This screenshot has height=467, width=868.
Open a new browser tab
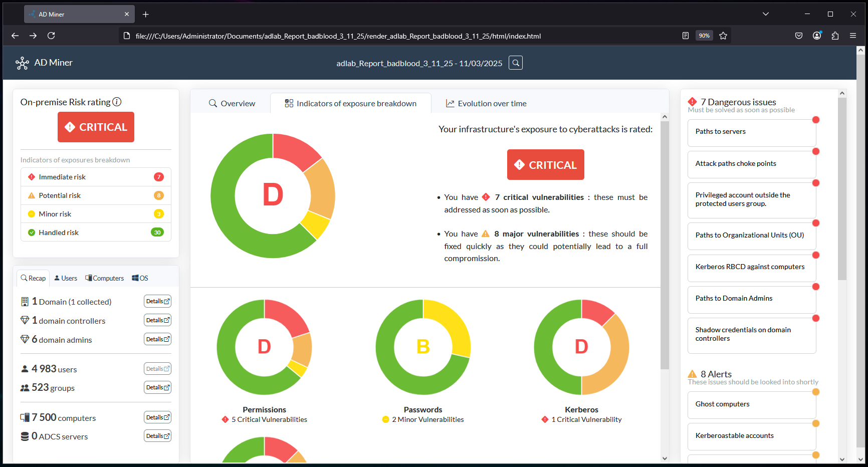pyautogui.click(x=146, y=14)
